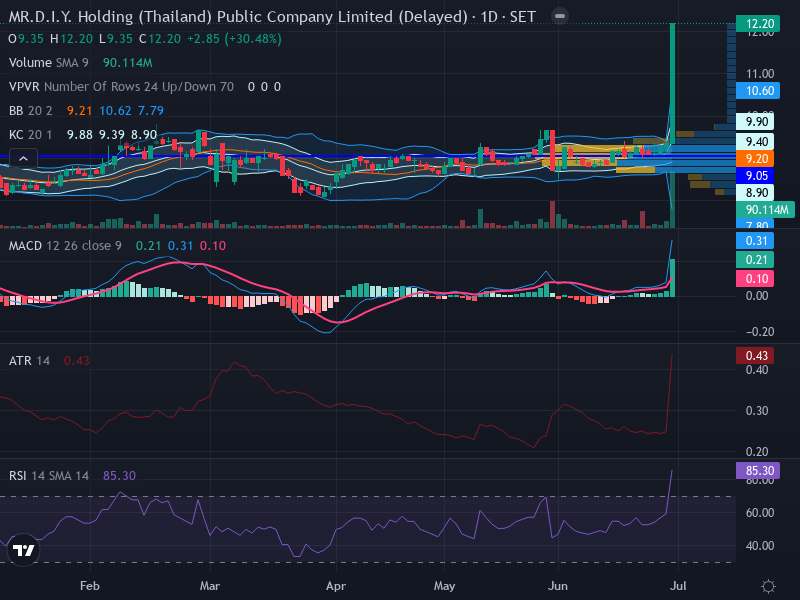Click the orange 9.20 price label
This screenshot has height=600, width=800.
pos(755,159)
